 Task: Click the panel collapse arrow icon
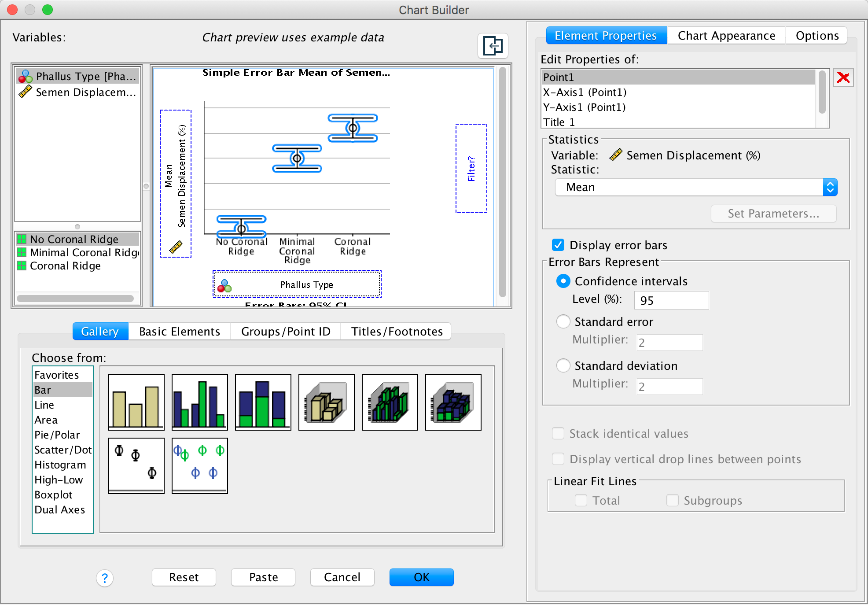pos(493,46)
